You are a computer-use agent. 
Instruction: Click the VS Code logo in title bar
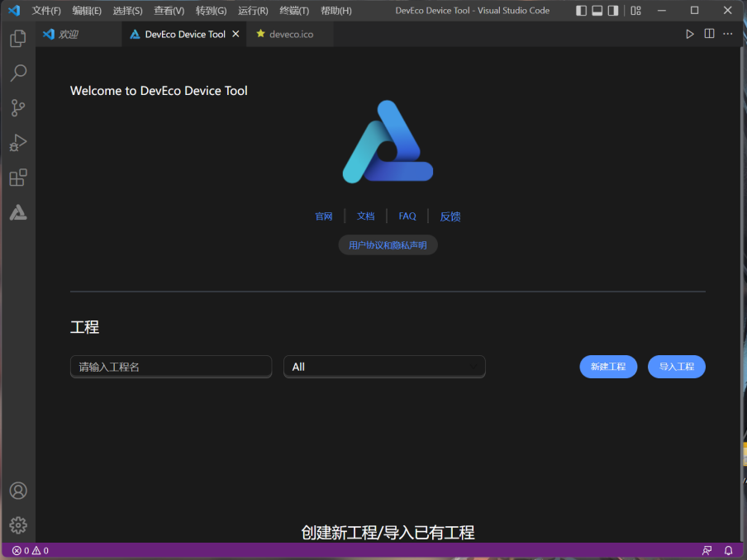(14, 11)
